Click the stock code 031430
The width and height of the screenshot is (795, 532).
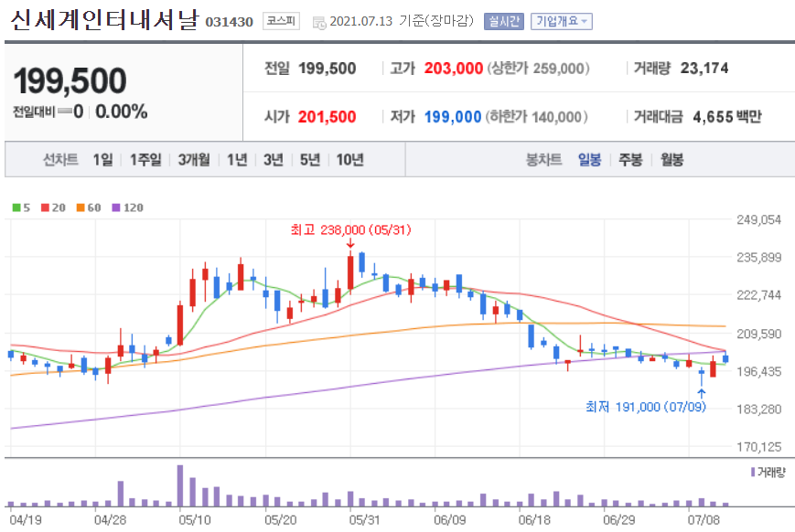pyautogui.click(x=230, y=22)
